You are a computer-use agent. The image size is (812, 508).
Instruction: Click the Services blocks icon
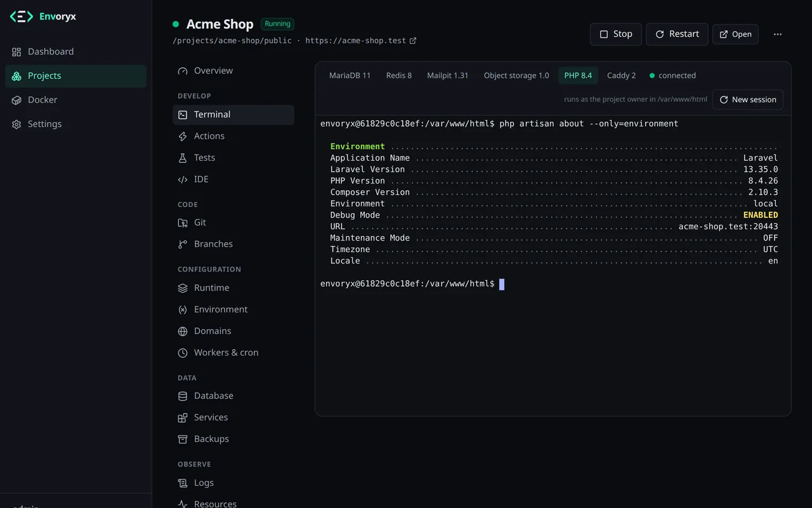(x=183, y=417)
